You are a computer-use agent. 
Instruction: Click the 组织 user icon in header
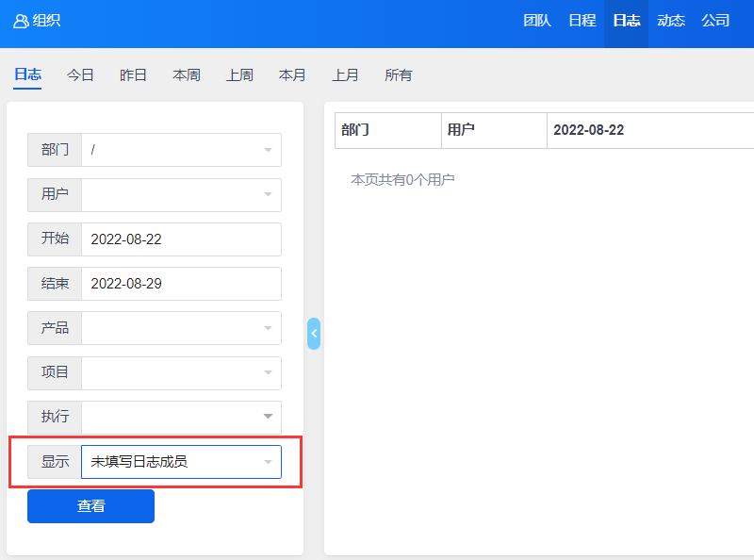click(21, 21)
